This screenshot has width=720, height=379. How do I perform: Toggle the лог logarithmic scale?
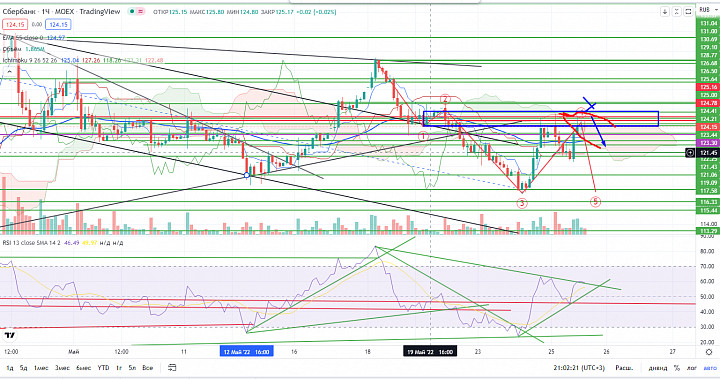point(691,368)
